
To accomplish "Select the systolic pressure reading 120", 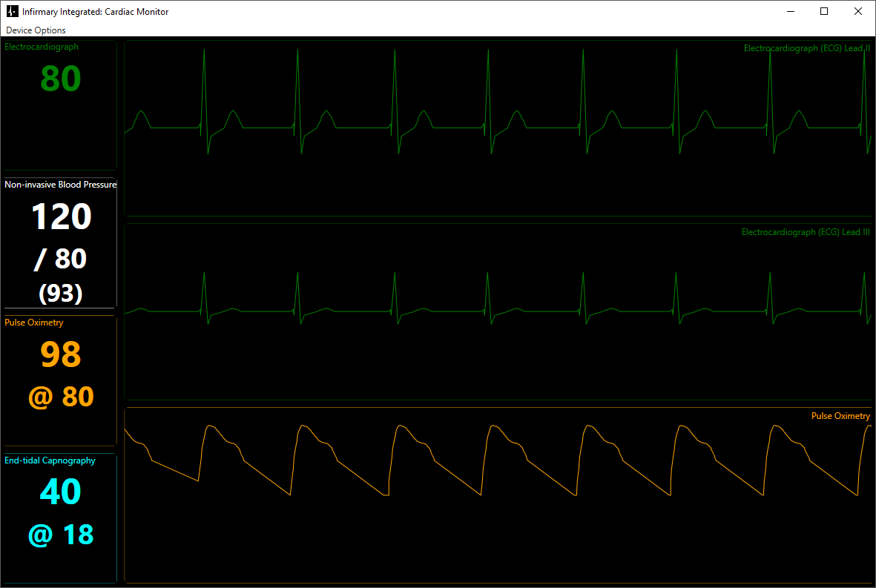I will (61, 217).
